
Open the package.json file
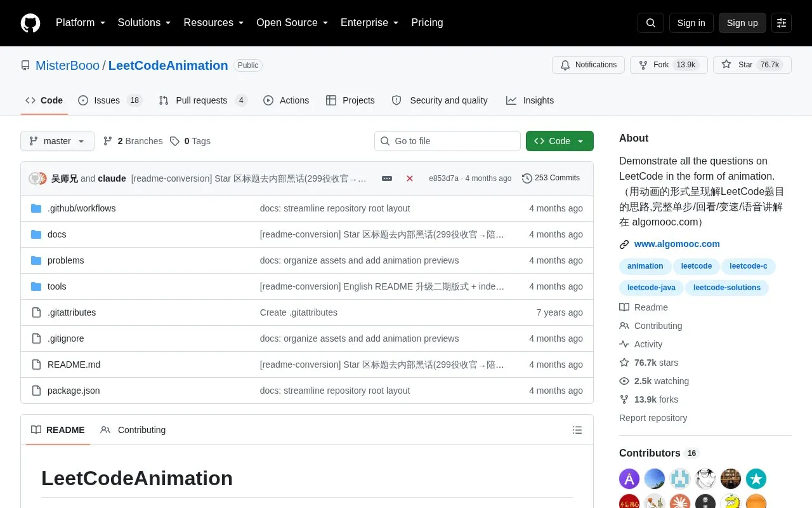click(74, 391)
